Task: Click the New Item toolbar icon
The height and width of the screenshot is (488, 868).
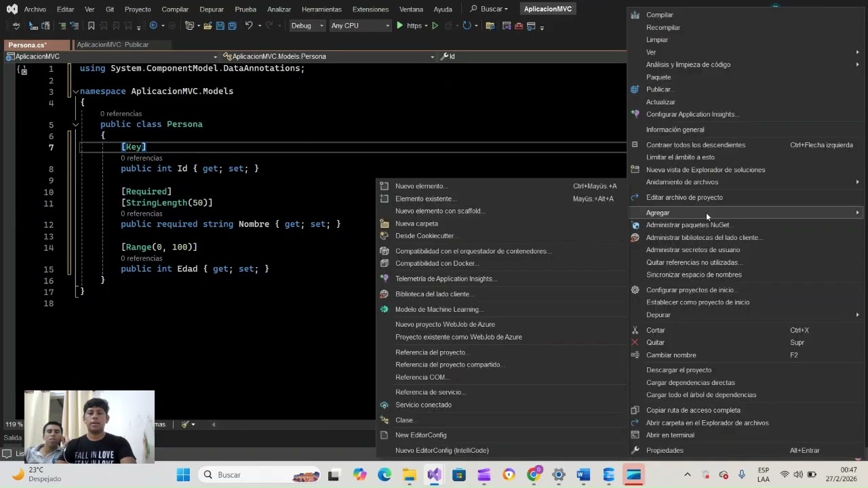Action: pos(190,26)
